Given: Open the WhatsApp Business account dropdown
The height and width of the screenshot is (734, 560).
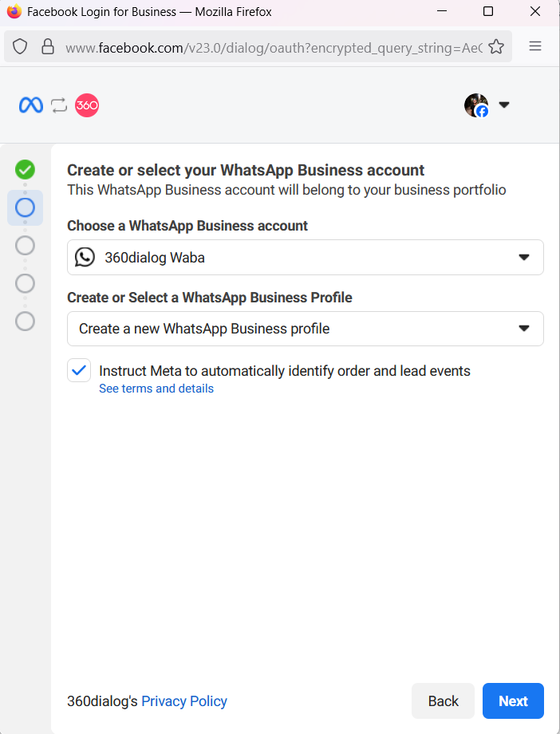Looking at the screenshot, I should [x=306, y=257].
